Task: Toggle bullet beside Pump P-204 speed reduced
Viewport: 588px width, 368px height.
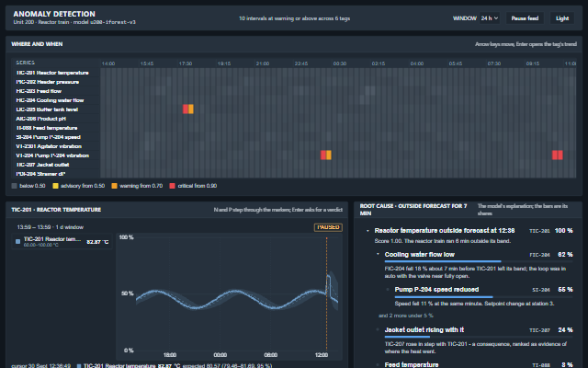Action: 388,289
